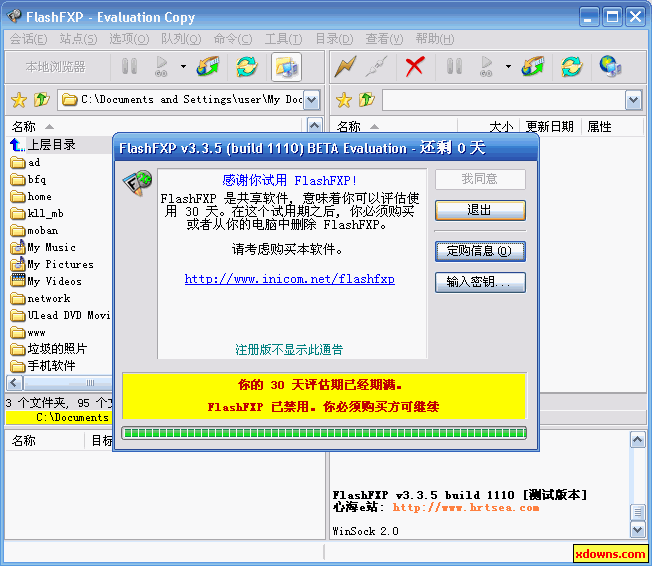
Task: Click the disconnect plug icon
Action: [x=377, y=67]
